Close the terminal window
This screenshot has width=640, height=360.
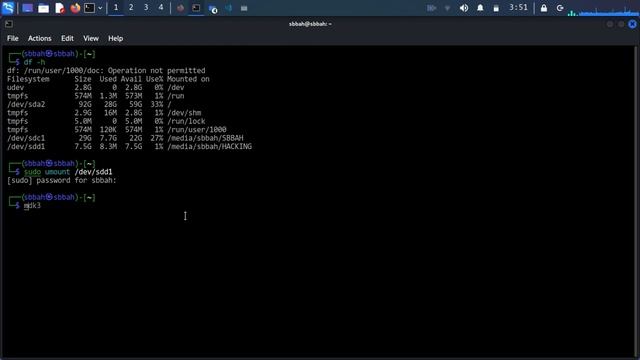tap(632, 24)
